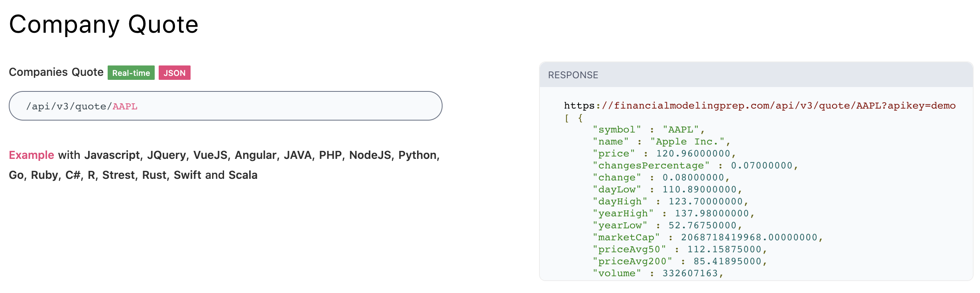Click the Real-time green badge
Viewport: 980px width, 293px height.
131,73
